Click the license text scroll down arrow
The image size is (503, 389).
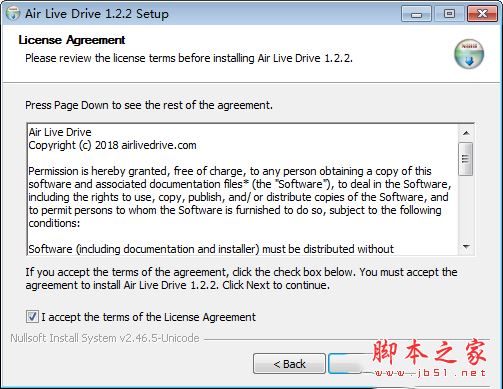(x=466, y=247)
